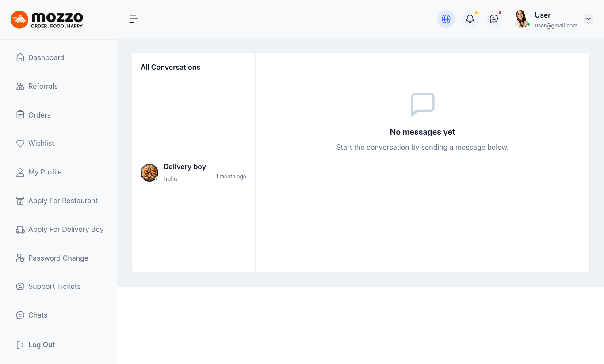Open the Referrals page
Viewport: 604px width, 364px height.
coord(43,86)
